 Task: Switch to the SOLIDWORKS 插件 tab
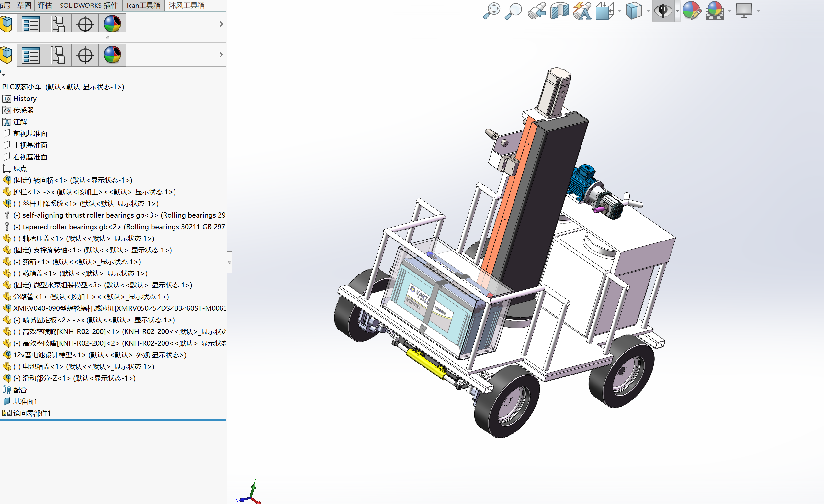pyautogui.click(x=89, y=6)
